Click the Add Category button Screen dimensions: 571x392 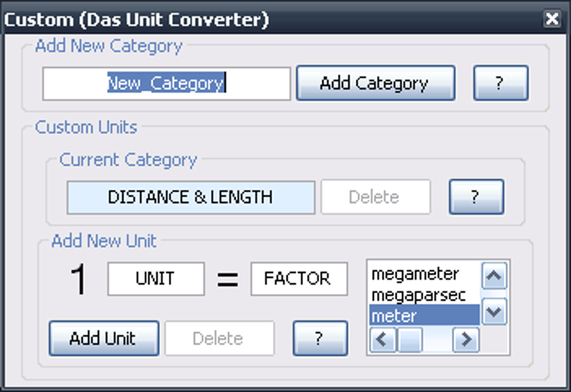pyautogui.click(x=375, y=83)
